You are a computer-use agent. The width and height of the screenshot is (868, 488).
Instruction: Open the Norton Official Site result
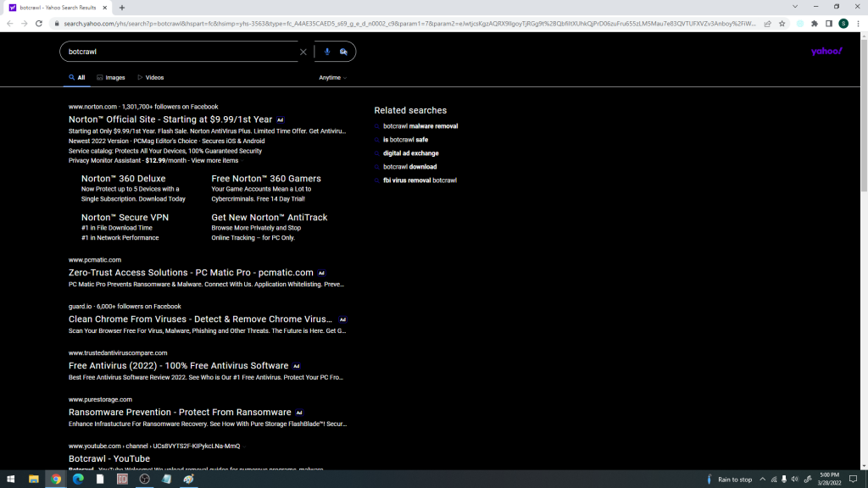[170, 119]
